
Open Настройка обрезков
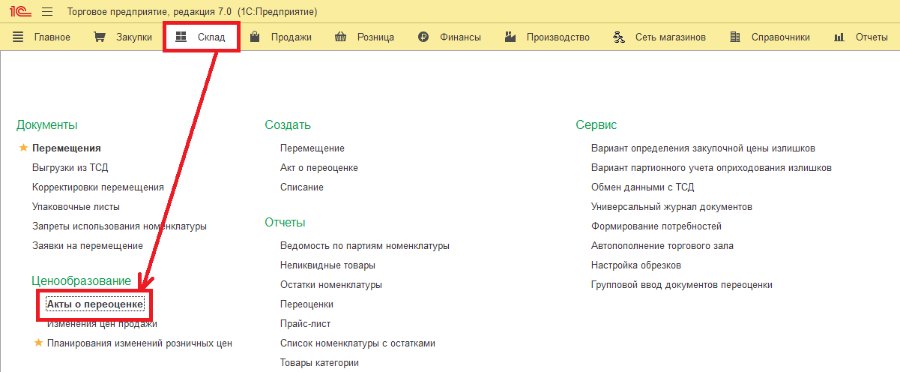(x=636, y=265)
